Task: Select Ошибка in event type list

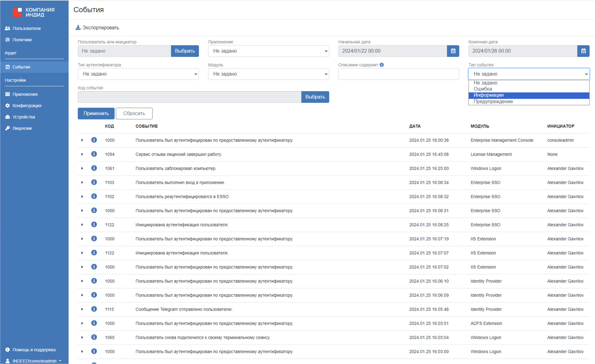Action: click(x=483, y=89)
